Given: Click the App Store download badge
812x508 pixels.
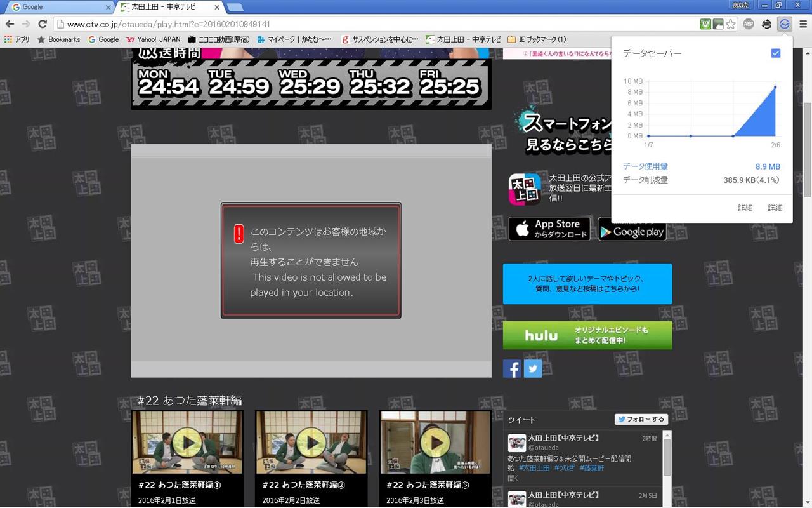Looking at the screenshot, I should click(549, 229).
